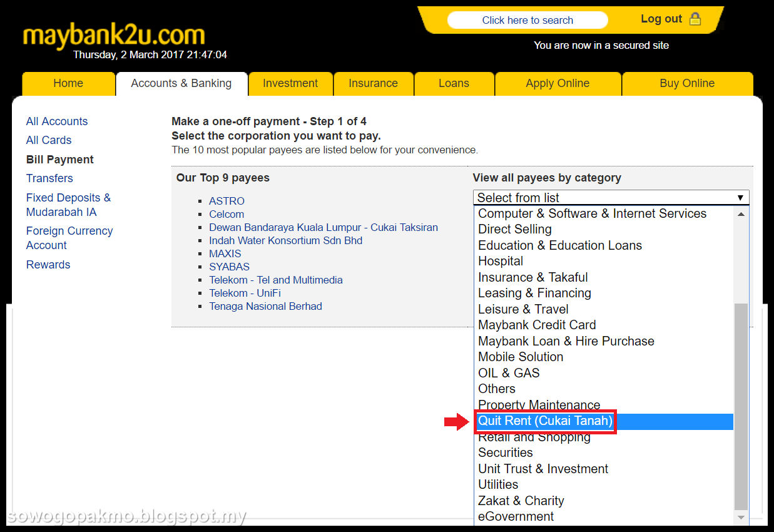Screen dimensions: 774x532
Task: Choose Maybank Credit Card option
Action: 603,325
